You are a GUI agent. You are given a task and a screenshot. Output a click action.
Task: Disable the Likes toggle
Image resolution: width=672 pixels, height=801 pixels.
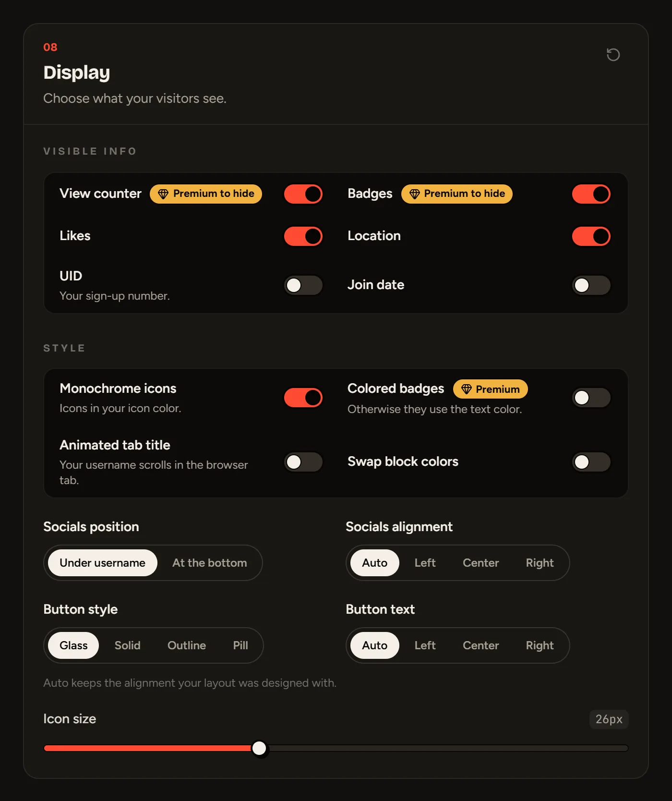click(303, 236)
